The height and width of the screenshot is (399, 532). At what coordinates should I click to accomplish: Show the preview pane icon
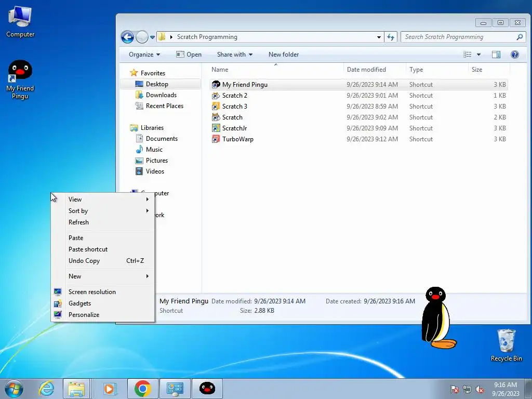[496, 55]
